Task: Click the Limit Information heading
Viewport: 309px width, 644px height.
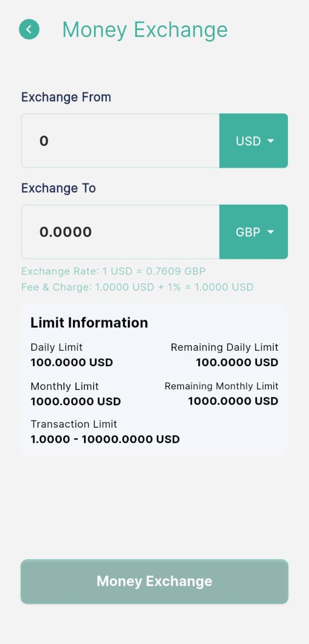Action: click(x=89, y=323)
